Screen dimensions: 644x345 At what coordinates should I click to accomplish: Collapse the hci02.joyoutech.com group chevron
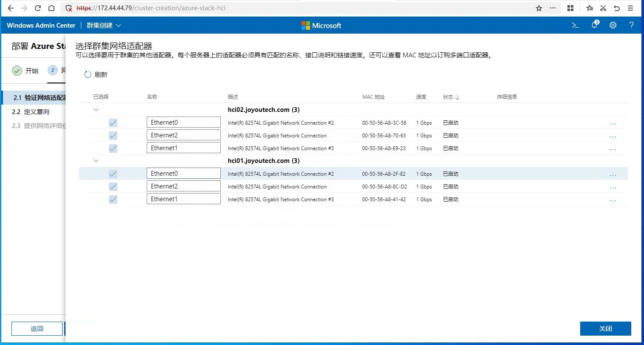click(96, 110)
